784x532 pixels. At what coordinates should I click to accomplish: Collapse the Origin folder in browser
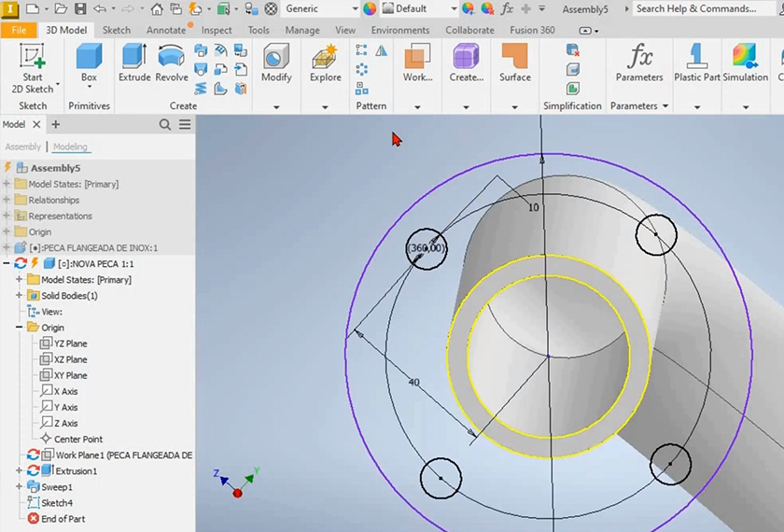tap(19, 328)
